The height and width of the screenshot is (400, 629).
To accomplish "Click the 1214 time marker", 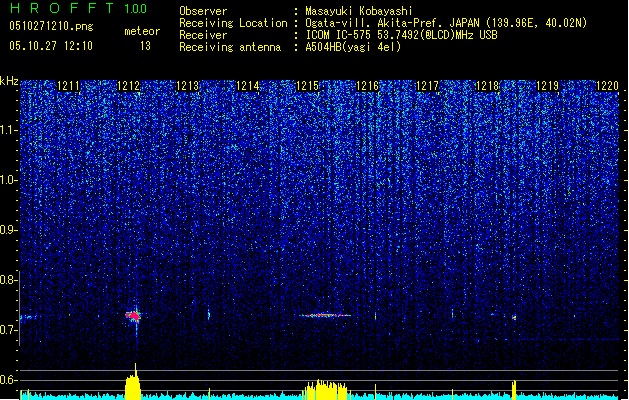I will coord(248,86).
